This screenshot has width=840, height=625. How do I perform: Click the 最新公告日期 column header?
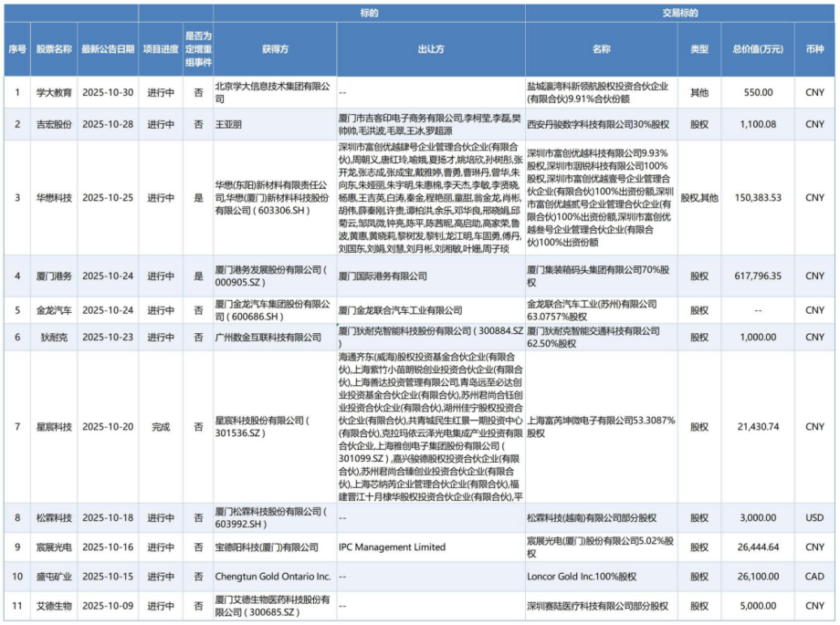[108, 49]
